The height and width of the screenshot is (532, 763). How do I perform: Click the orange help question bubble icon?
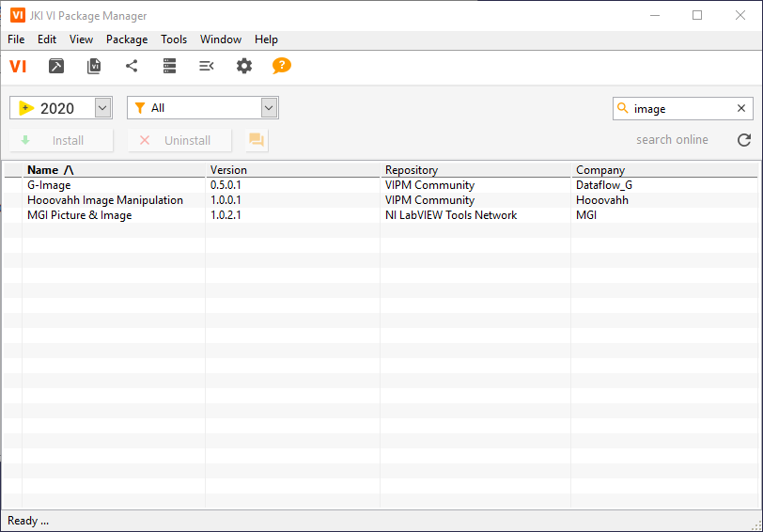point(281,66)
